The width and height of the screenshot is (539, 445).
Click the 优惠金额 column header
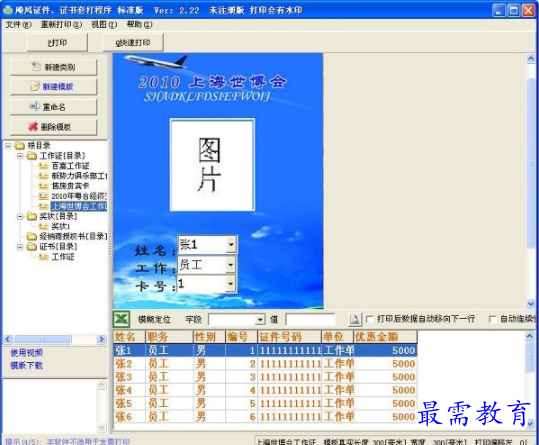coord(385,337)
